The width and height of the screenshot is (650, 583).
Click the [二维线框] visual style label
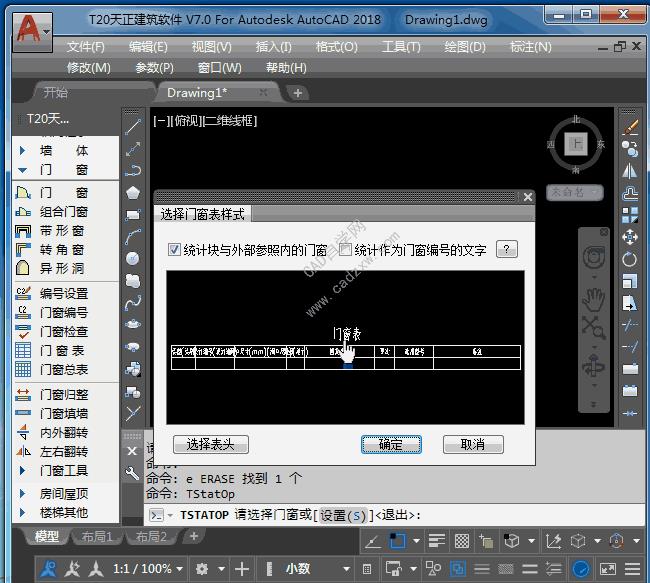pos(231,121)
